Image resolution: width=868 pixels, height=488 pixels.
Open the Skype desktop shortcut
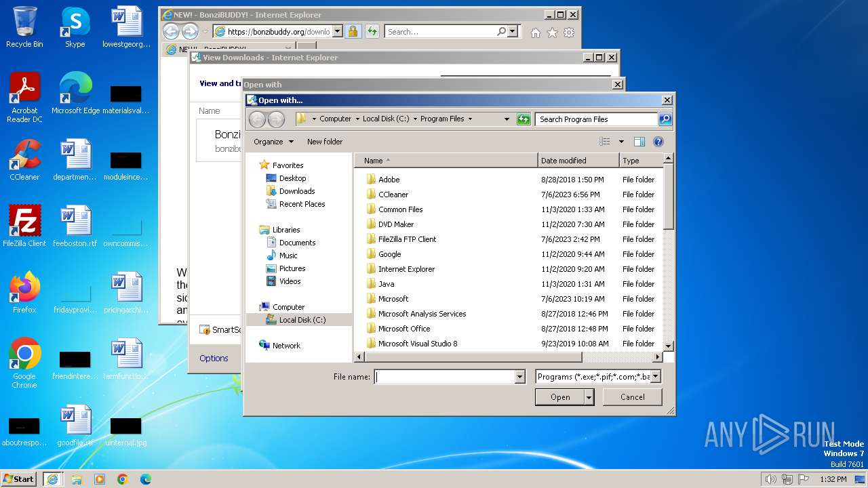click(x=75, y=27)
